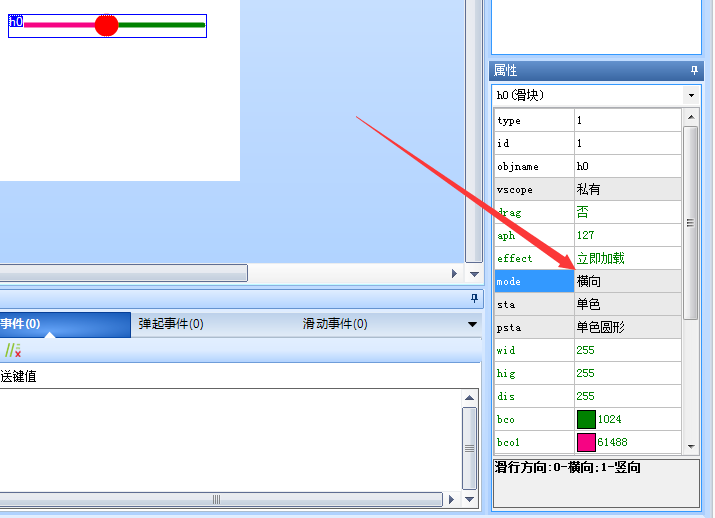Click the green bco color swatch

[x=586, y=419]
